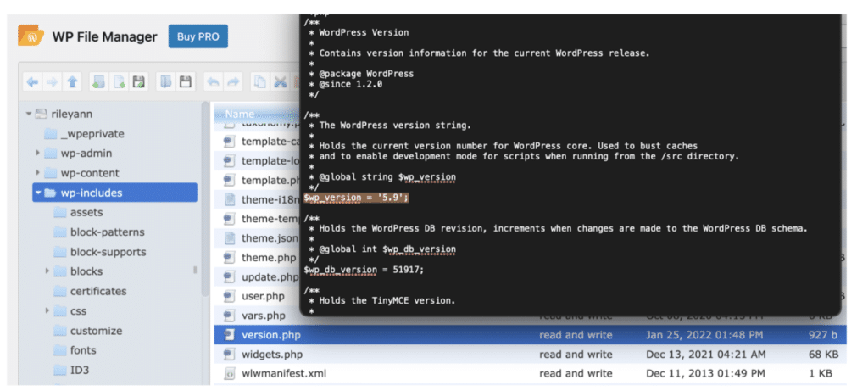
Task: Select the vars.php file name
Action: [264, 316]
